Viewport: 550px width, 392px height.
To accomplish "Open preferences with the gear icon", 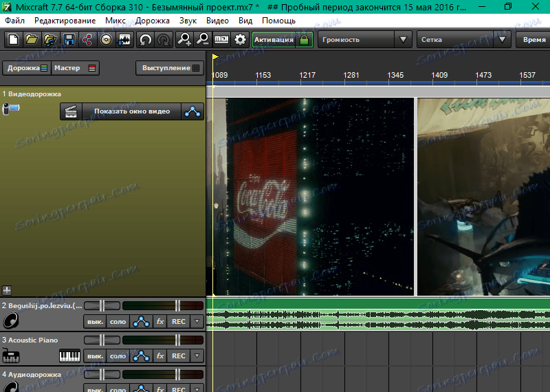I will (240, 40).
